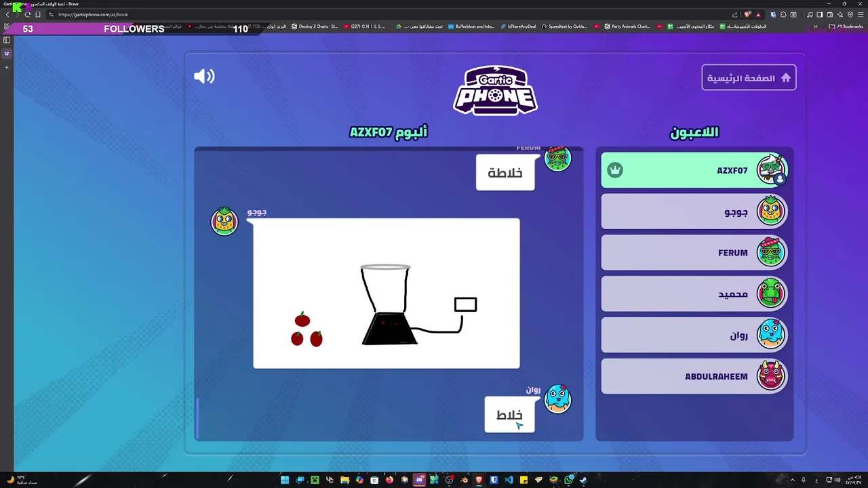Click the خلاط answer bubble
The width and height of the screenshot is (868, 488).
click(509, 414)
